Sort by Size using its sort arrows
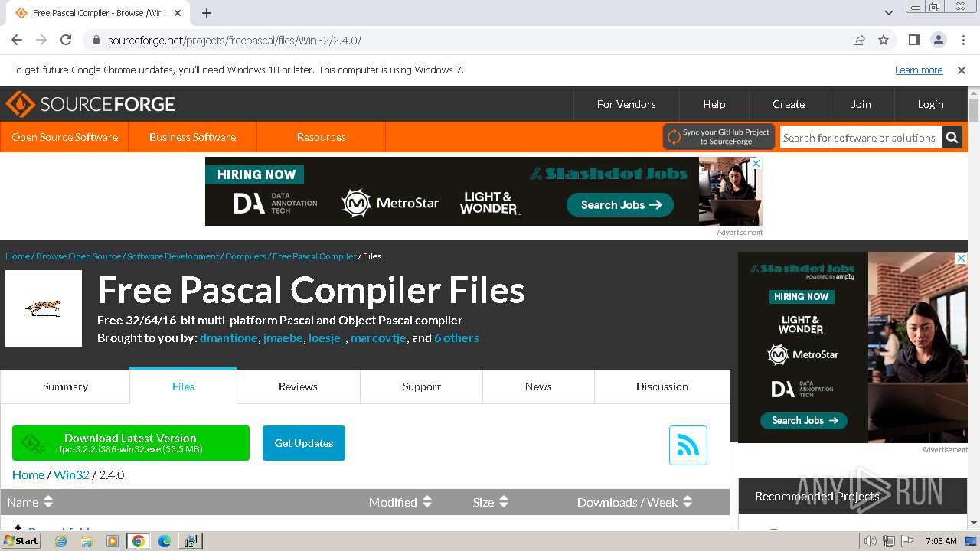 (x=504, y=502)
